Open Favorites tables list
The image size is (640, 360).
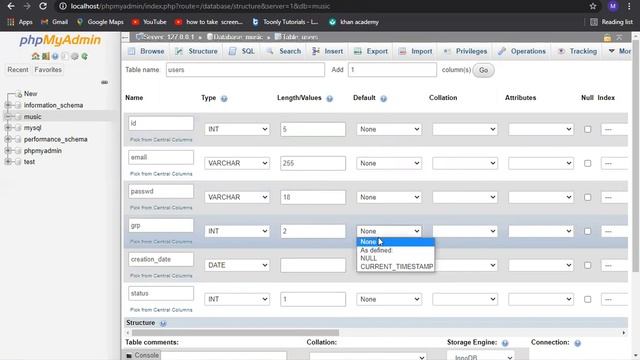click(x=48, y=70)
